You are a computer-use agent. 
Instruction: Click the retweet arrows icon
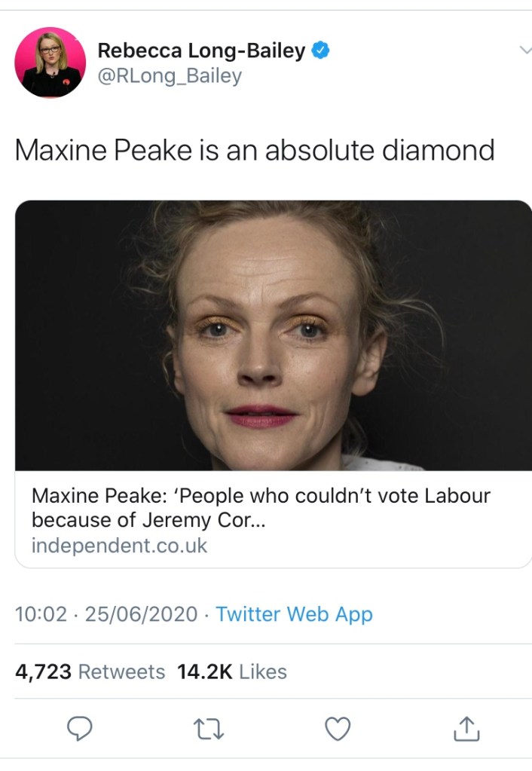coord(209,728)
